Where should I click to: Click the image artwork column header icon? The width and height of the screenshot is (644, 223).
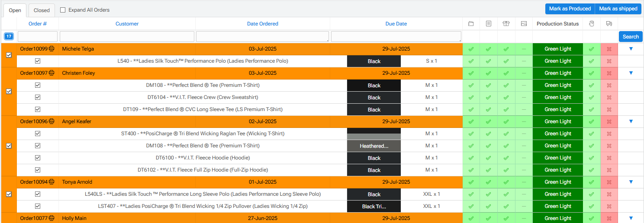(524, 24)
